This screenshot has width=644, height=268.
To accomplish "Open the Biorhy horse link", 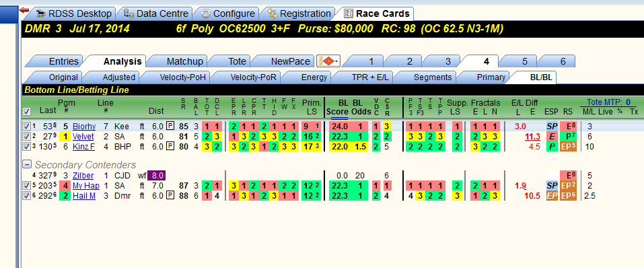I will click(84, 127).
